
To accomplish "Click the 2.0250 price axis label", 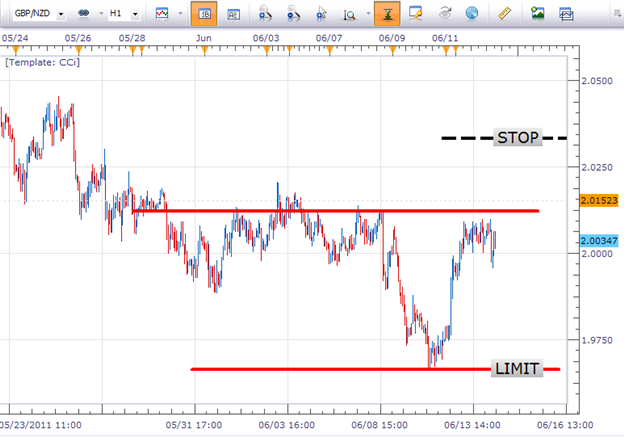I will pos(597,167).
